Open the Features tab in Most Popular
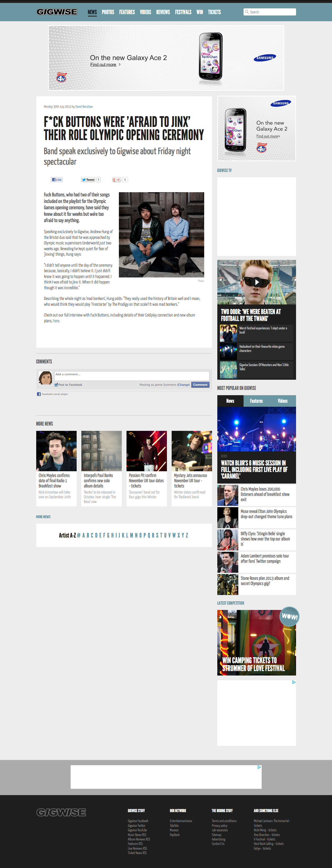This screenshot has height=868, width=332. tap(256, 401)
